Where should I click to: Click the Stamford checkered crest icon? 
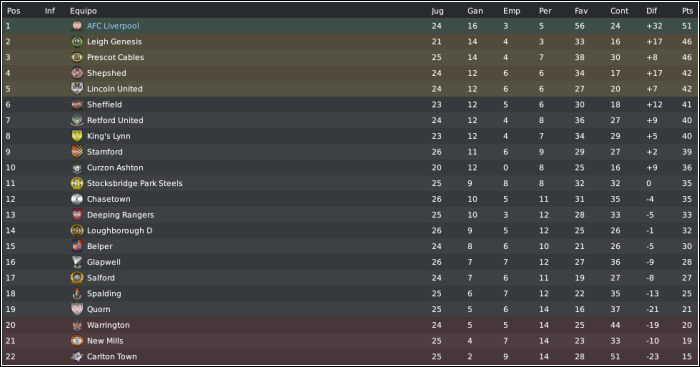[77, 152]
